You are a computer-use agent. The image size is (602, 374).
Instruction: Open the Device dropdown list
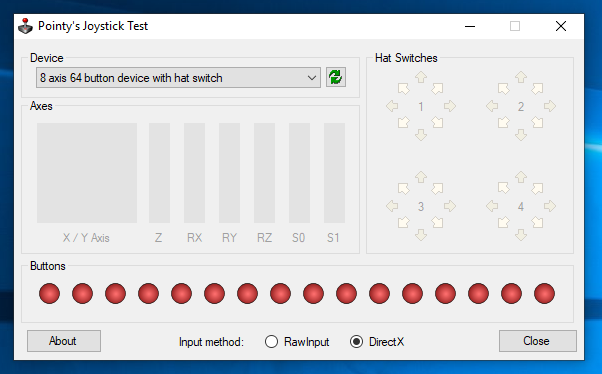pyautogui.click(x=178, y=78)
